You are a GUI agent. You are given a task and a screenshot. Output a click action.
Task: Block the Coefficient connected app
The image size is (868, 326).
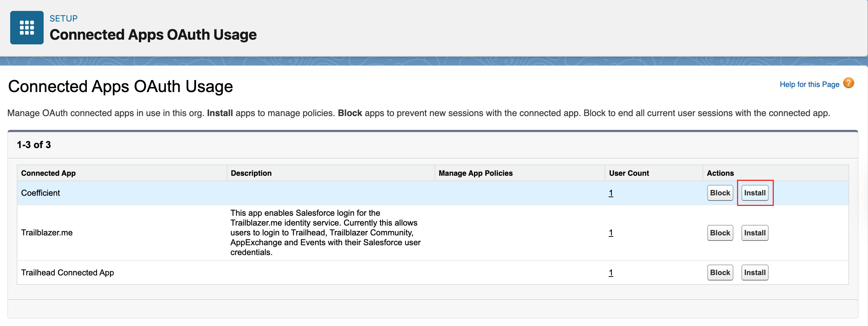coord(720,193)
